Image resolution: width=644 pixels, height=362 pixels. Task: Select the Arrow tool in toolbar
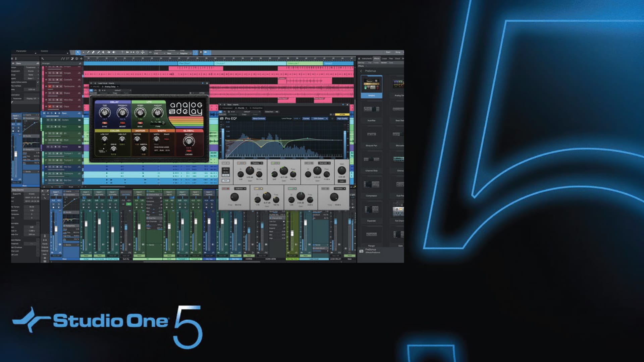coord(78,52)
